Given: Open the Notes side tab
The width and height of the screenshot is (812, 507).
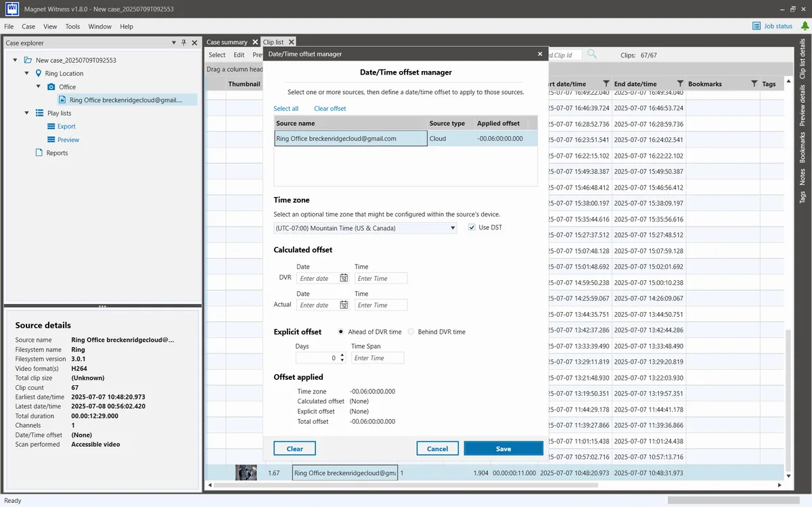Looking at the screenshot, I should pos(803,177).
